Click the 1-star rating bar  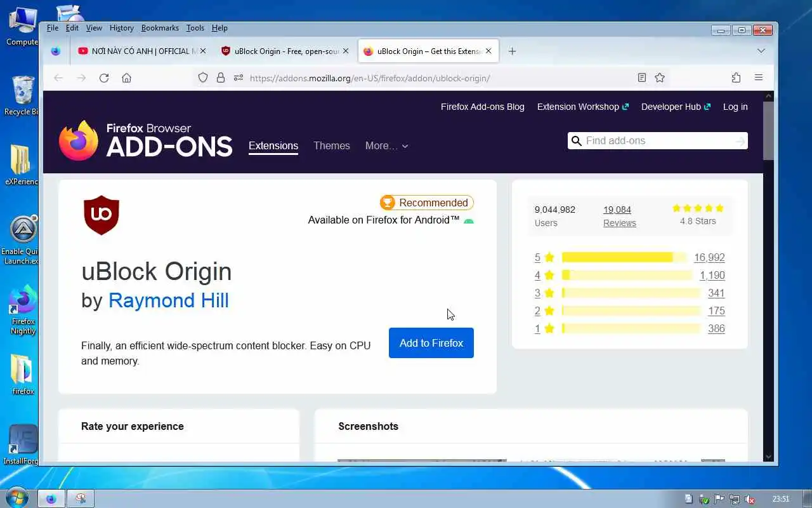point(631,328)
